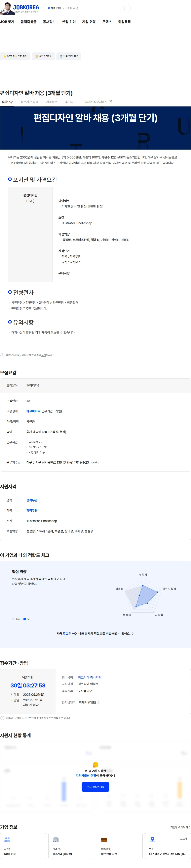Click the info icon beside 채용정보 notice

2,355
